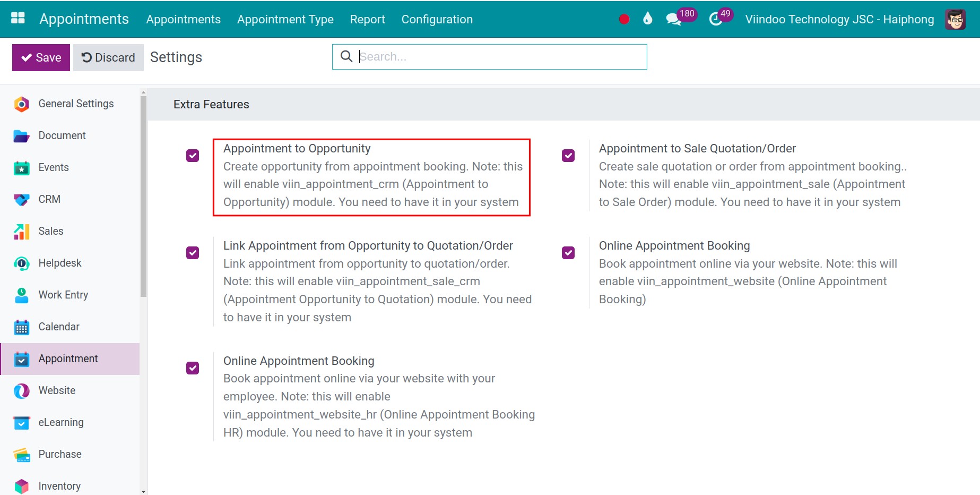The width and height of the screenshot is (980, 495).
Task: Open conversations icon with 180 badge
Action: [681, 17]
